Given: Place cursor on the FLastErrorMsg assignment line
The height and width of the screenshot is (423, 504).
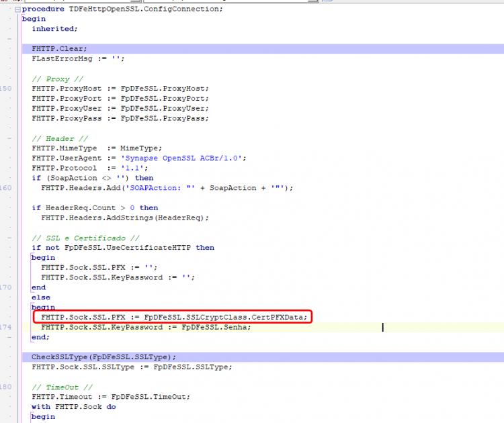Looking at the screenshot, I should 78,59.
